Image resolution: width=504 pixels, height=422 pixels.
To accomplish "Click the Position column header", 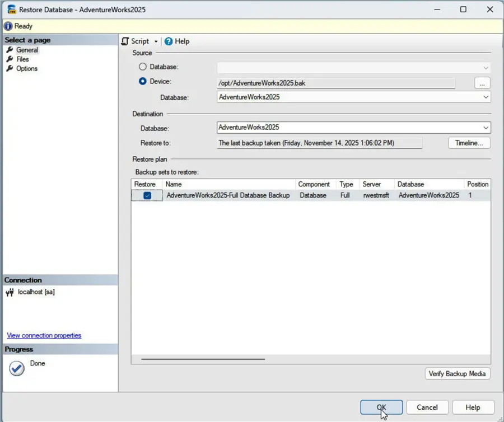I will point(477,184).
